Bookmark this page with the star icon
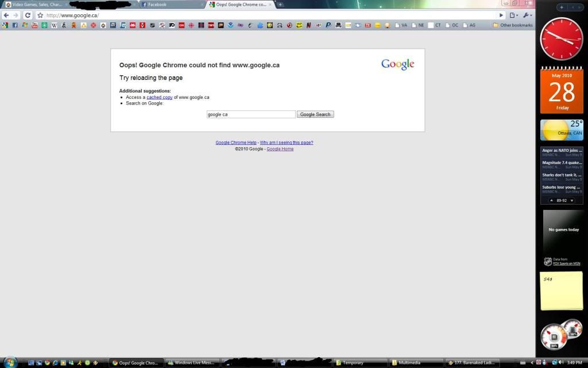This screenshot has width=588, height=368. click(x=40, y=16)
